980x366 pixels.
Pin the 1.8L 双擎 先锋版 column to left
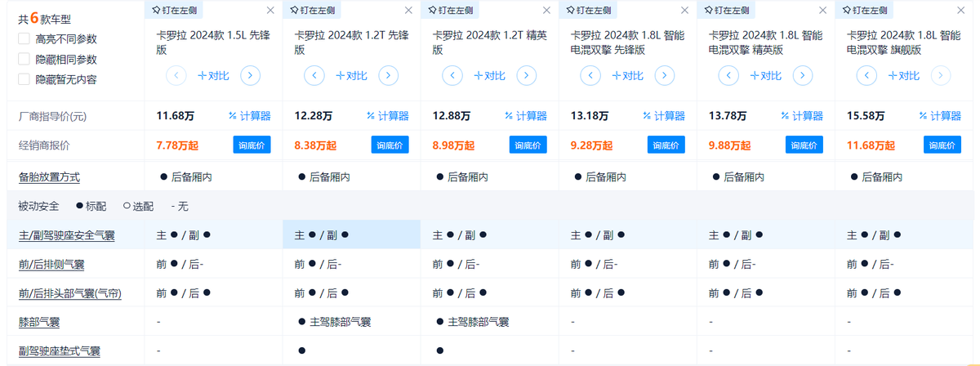click(589, 10)
